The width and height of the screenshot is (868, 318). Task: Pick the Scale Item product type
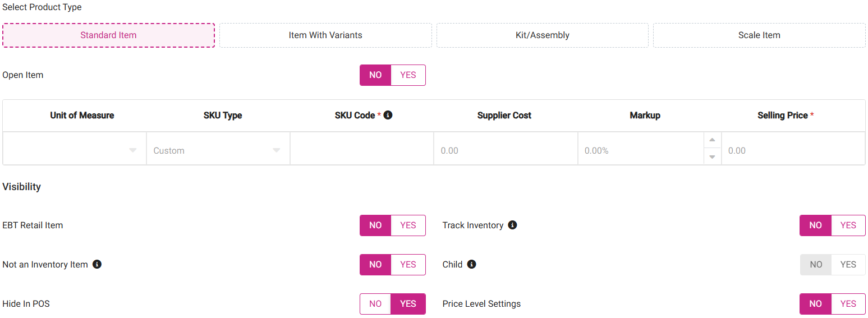pos(759,35)
